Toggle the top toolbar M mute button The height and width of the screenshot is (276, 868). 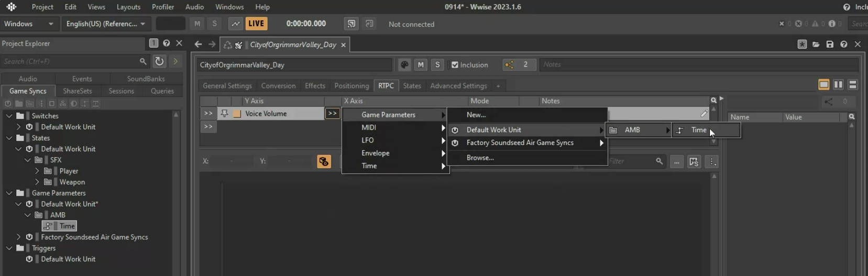(x=197, y=24)
